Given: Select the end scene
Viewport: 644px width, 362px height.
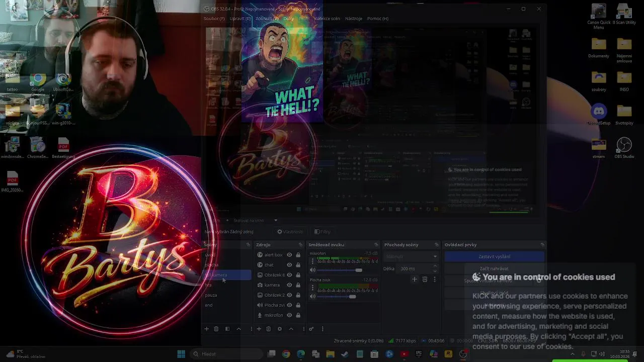Looking at the screenshot, I should tap(227, 305).
